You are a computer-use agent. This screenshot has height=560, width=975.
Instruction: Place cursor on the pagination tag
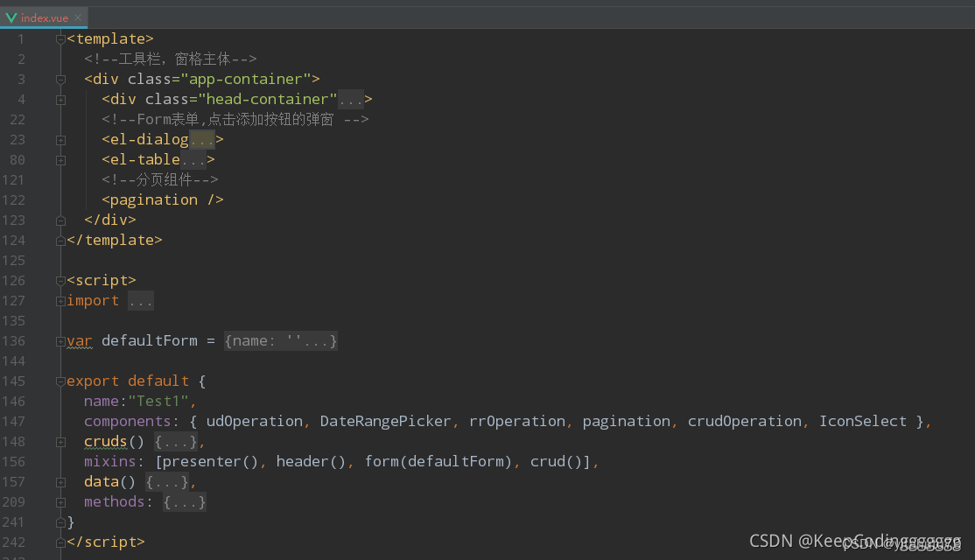point(154,199)
